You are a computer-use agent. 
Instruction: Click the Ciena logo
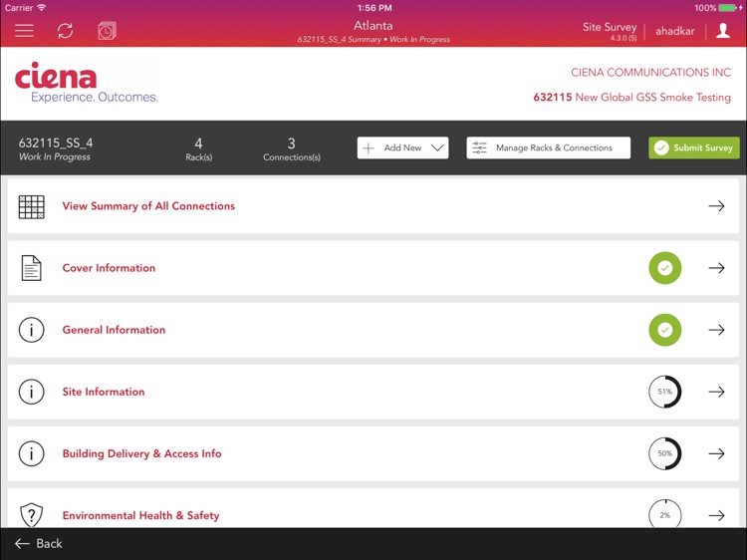pos(87,82)
